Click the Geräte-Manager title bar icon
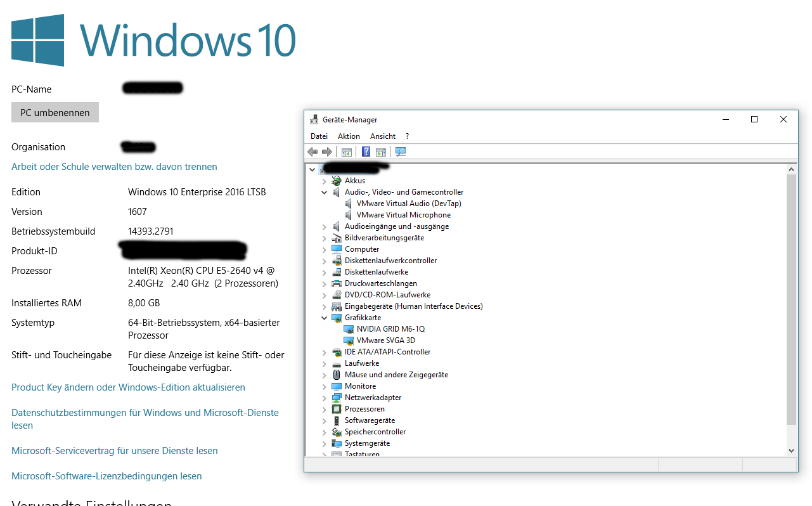This screenshot has height=506, width=812. click(314, 119)
